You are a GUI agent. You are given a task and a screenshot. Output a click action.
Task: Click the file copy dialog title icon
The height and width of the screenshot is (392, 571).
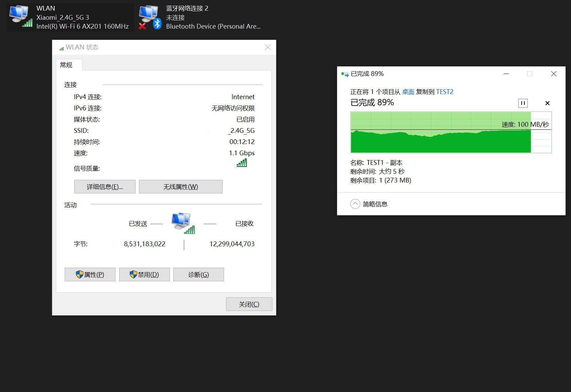point(345,74)
